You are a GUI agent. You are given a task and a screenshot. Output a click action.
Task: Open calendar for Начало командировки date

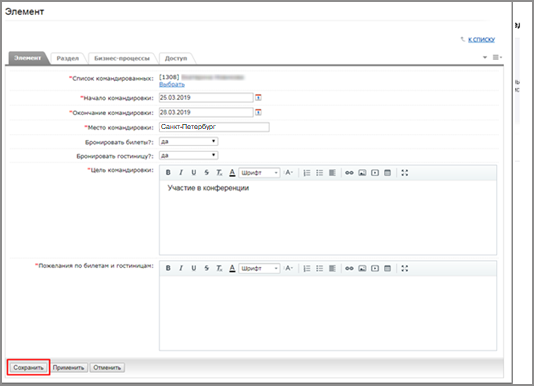pos(258,98)
